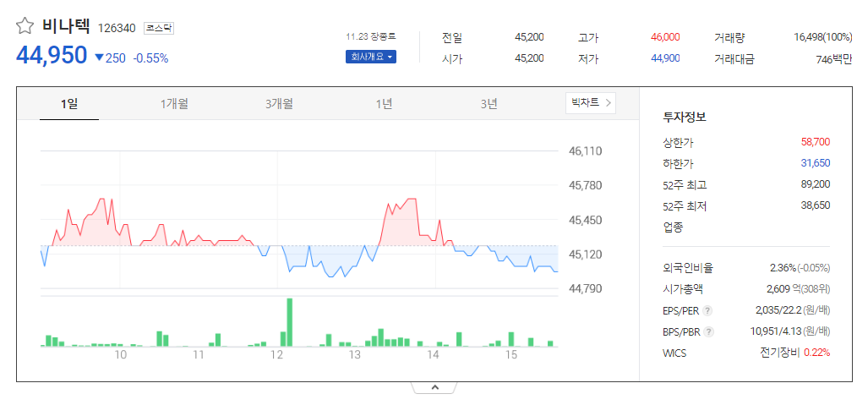Click 외국인비율 value 2.36%
This screenshot has width=868, height=405.
[783, 268]
